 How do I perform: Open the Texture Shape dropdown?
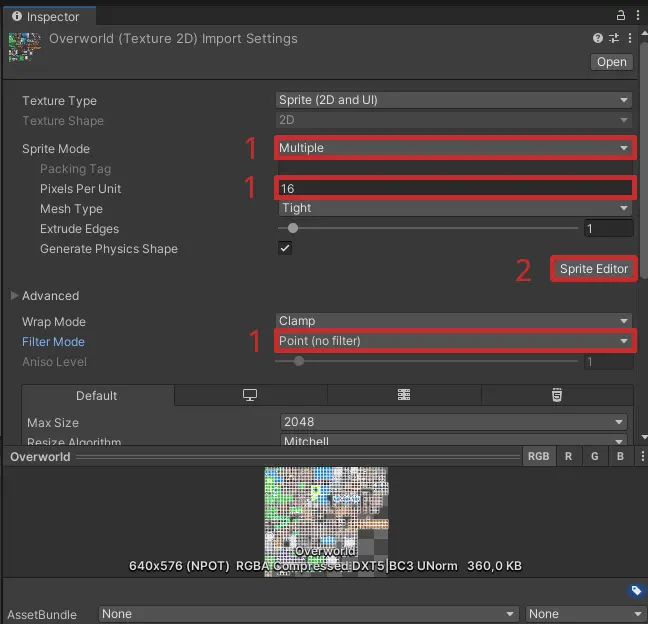[454, 120]
